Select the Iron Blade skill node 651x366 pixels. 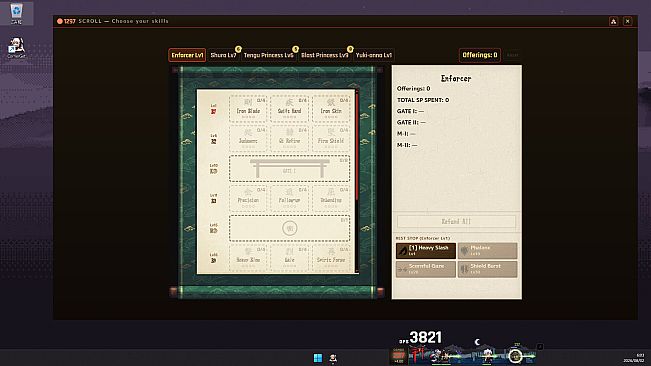click(x=248, y=108)
